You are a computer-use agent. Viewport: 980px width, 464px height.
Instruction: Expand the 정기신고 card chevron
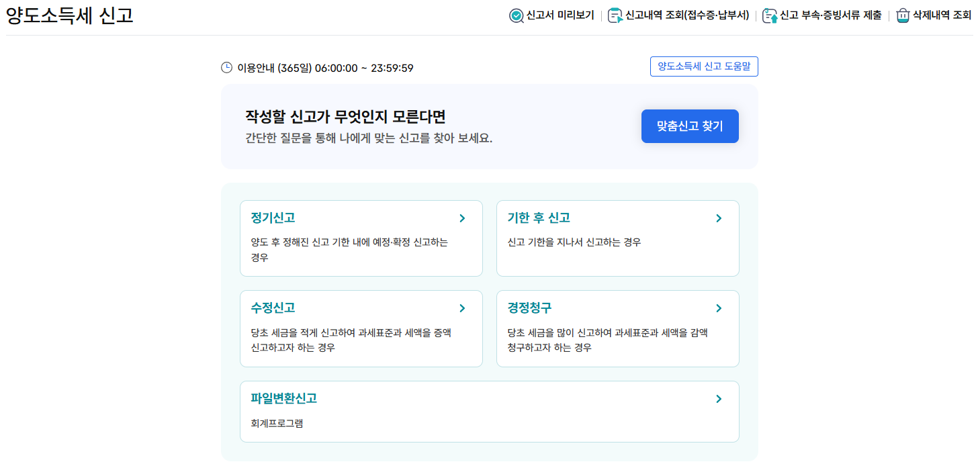[461, 218]
